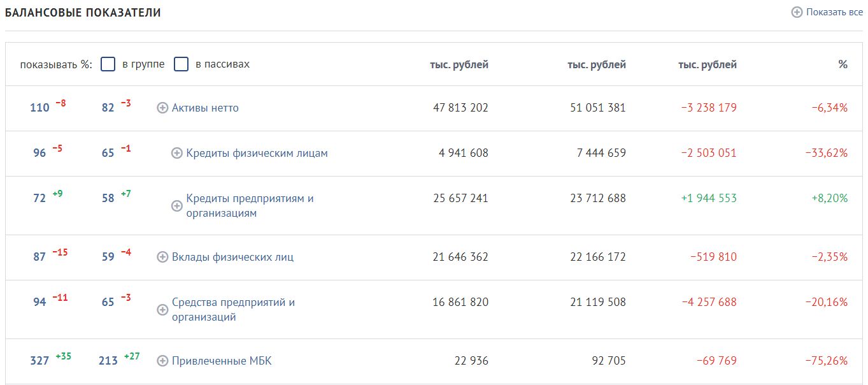Select percentage −20,16%

pos(827,302)
